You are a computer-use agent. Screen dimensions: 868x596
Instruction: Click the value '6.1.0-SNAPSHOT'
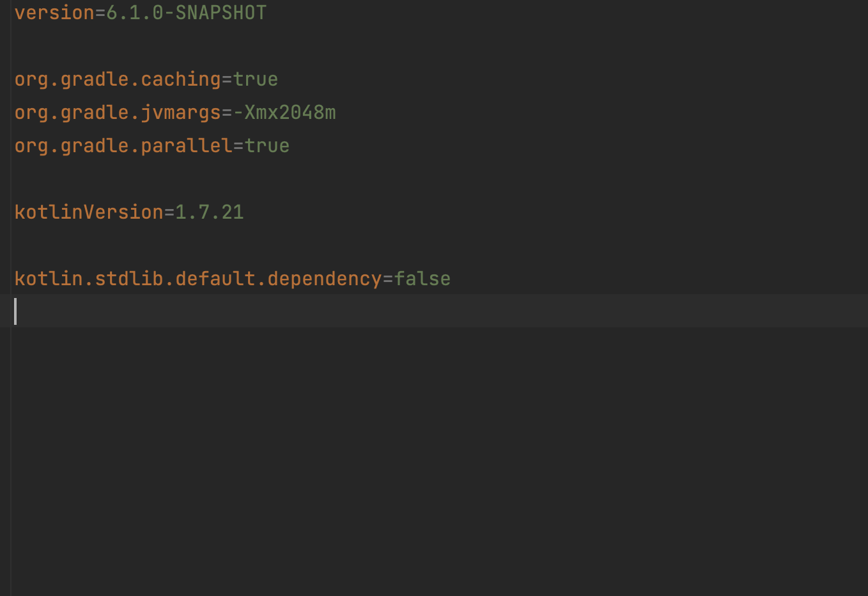click(x=186, y=13)
